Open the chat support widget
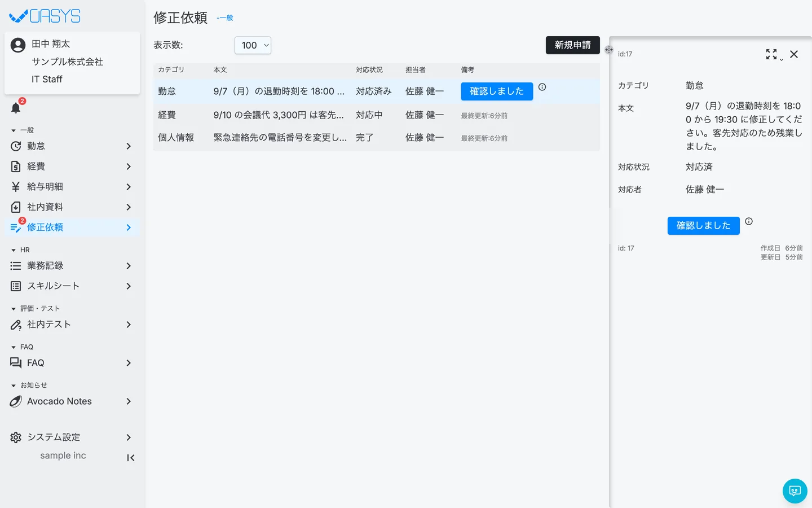This screenshot has height=508, width=812. coord(795,491)
